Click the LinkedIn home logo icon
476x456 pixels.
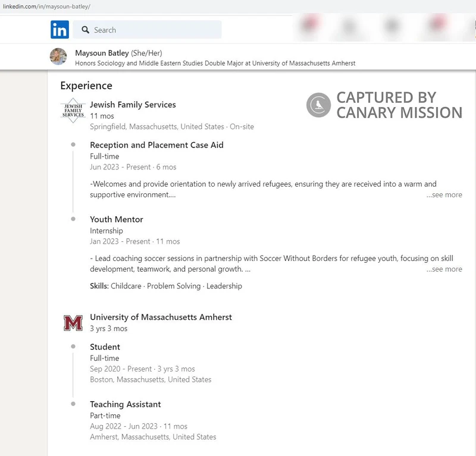coord(59,29)
